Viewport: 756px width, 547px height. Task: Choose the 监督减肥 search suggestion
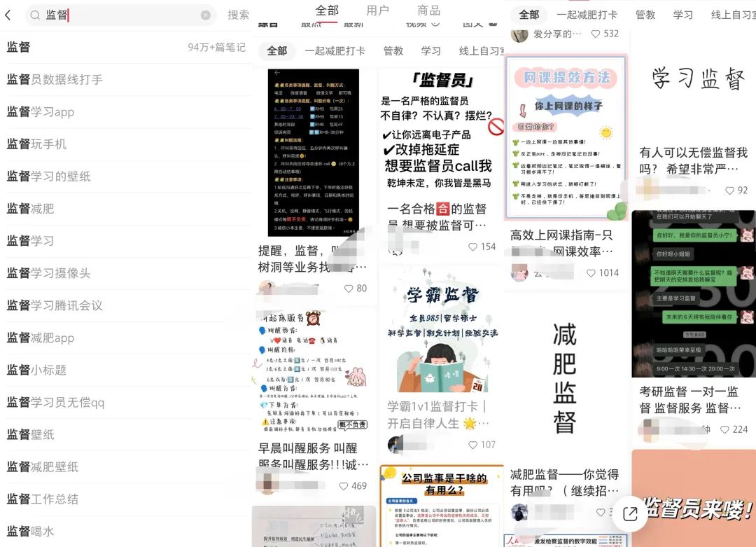pyautogui.click(x=31, y=209)
